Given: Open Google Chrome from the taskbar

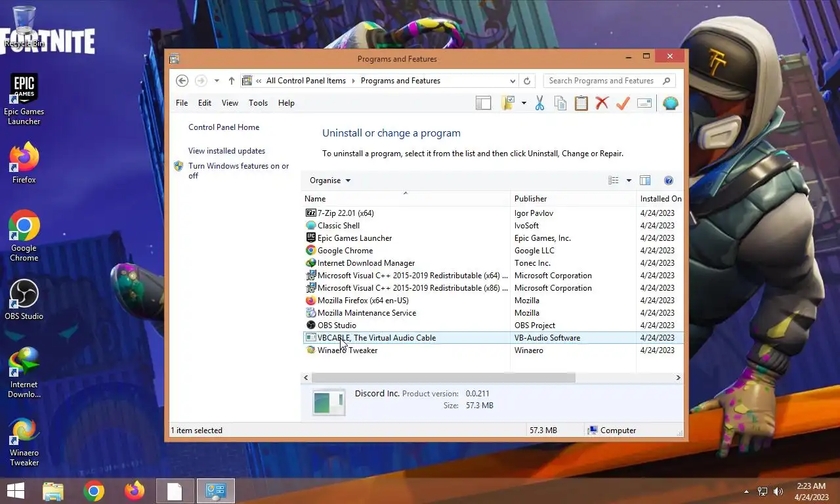Looking at the screenshot, I should [x=94, y=491].
